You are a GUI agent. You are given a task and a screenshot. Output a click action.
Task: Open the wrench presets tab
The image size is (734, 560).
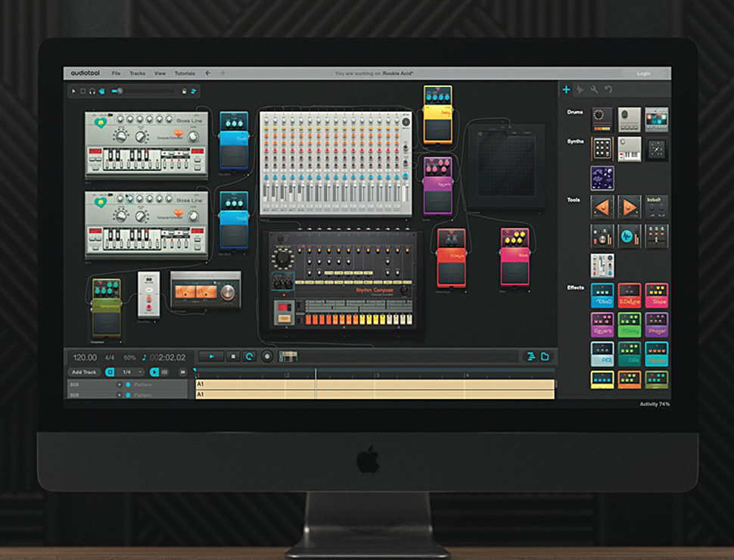(x=594, y=89)
